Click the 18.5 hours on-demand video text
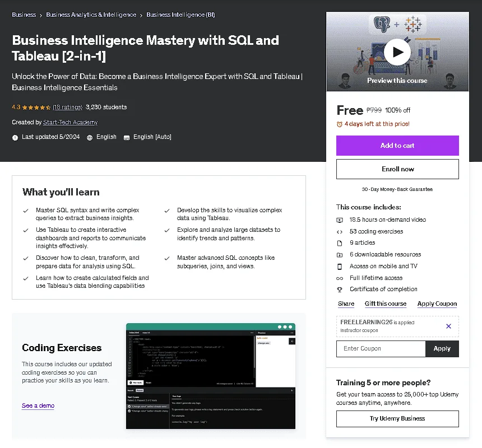 (388, 220)
